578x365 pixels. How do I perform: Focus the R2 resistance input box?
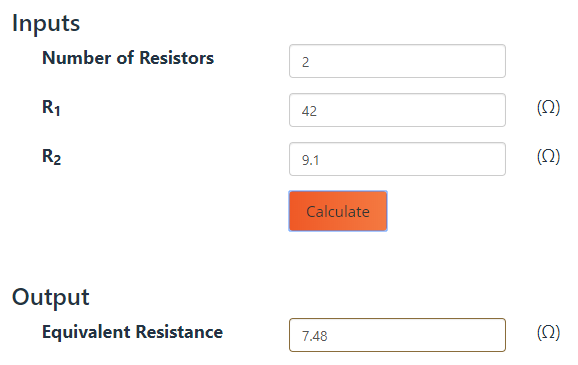pyautogui.click(x=397, y=159)
